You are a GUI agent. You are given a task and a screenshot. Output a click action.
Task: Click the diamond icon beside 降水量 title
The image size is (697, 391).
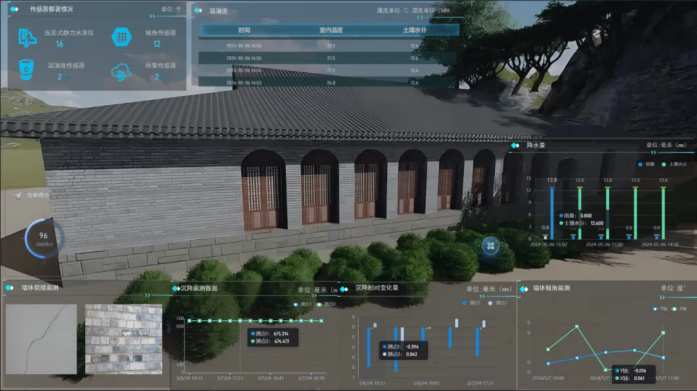515,145
